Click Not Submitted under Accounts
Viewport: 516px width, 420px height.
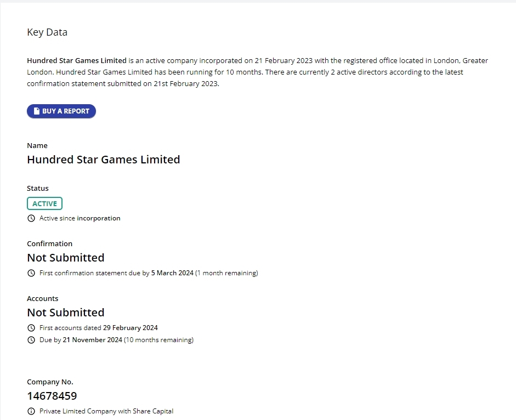point(65,313)
